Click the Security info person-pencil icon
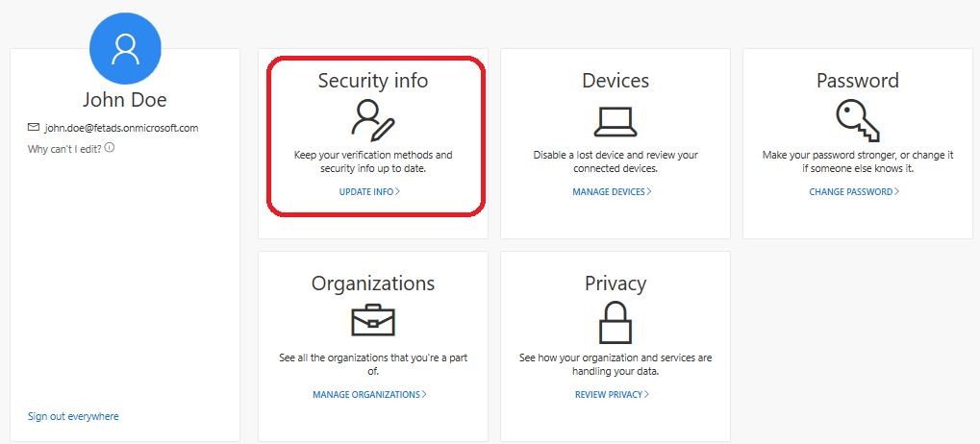Viewport: 980px width, 444px height. 373,119
